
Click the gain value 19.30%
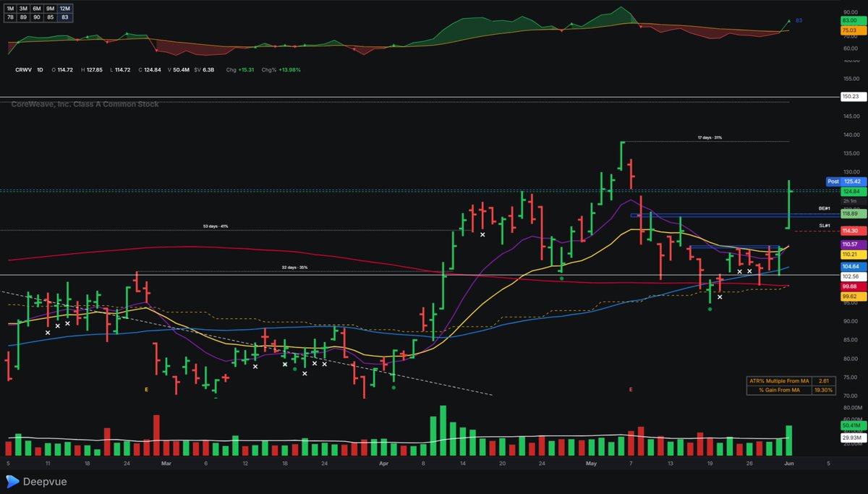tap(824, 390)
